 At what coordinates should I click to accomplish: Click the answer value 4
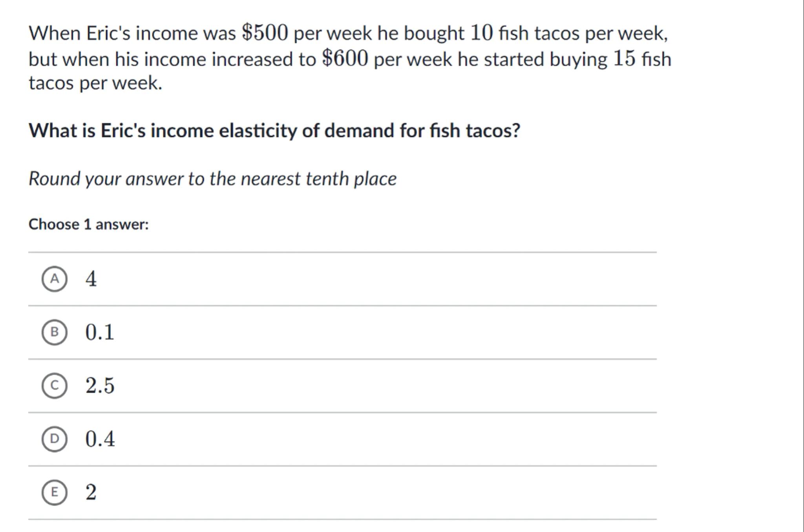pyautogui.click(x=91, y=279)
